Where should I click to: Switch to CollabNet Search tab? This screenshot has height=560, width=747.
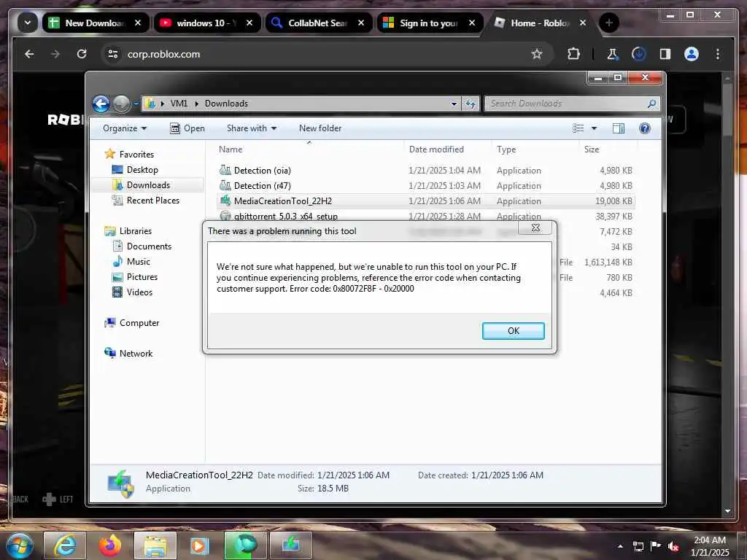(x=318, y=23)
